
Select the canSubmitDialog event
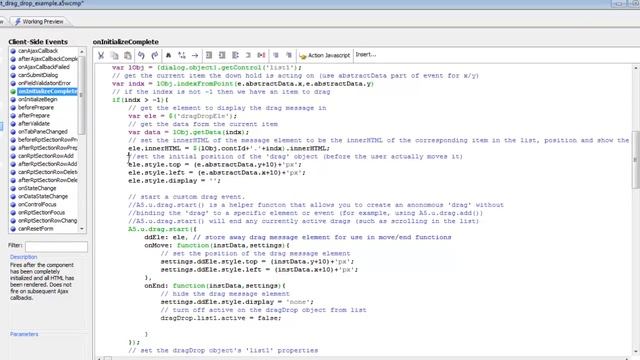[x=38, y=75]
